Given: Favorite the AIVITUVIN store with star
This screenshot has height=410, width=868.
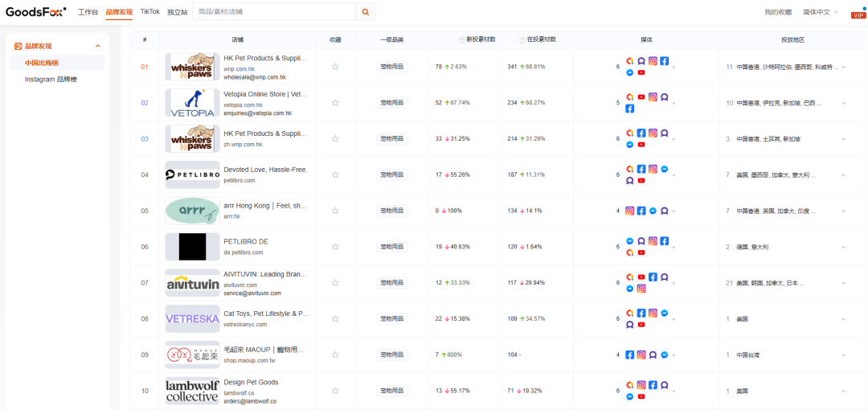Looking at the screenshot, I should pos(335,283).
